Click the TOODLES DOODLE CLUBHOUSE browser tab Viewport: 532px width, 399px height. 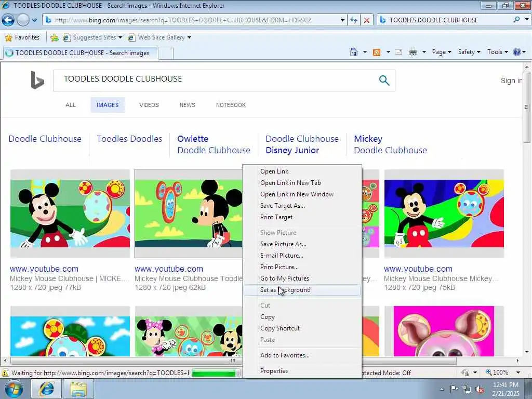(x=81, y=52)
